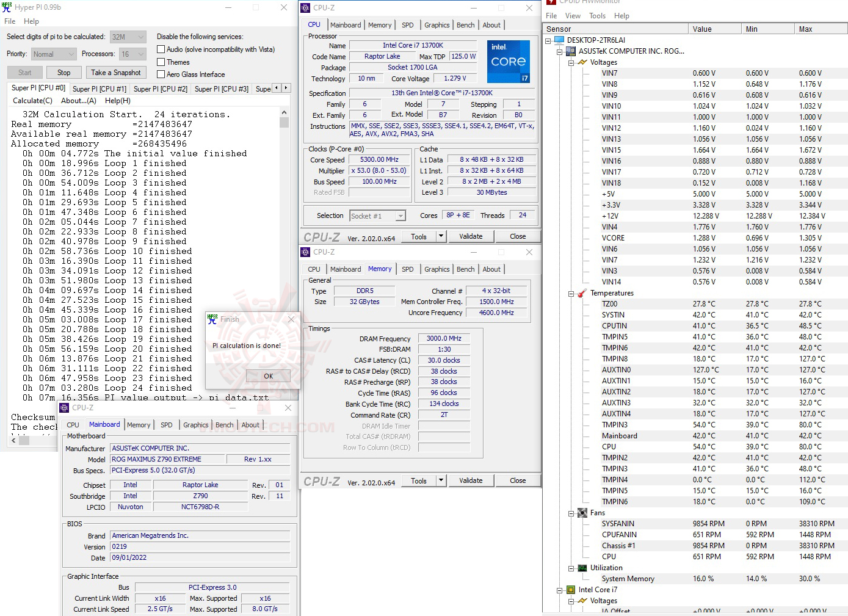Open the SPD tab in the Memory timings CPU-Z window

coord(408,269)
